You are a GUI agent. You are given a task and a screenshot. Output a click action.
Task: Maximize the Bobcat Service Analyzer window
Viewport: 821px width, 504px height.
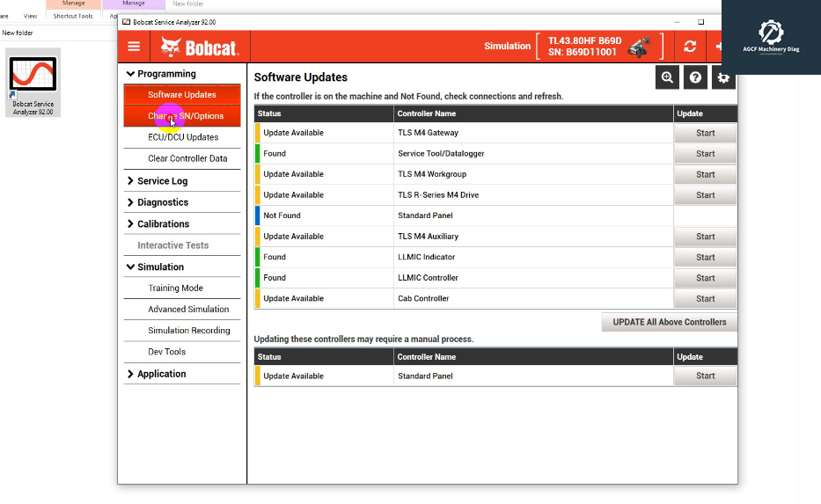700,22
